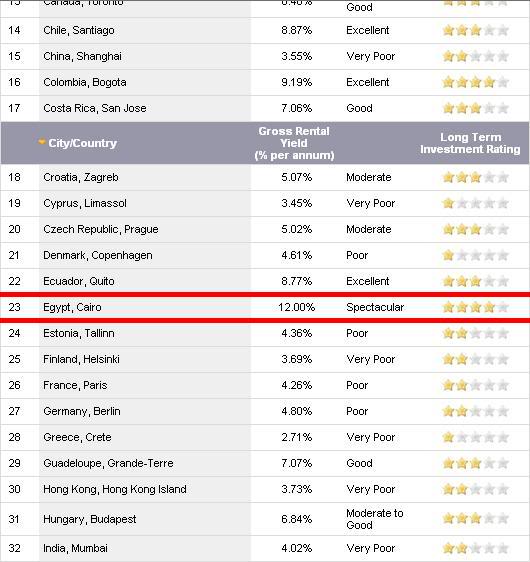Sort table by City/Country arrow icon

point(42,142)
